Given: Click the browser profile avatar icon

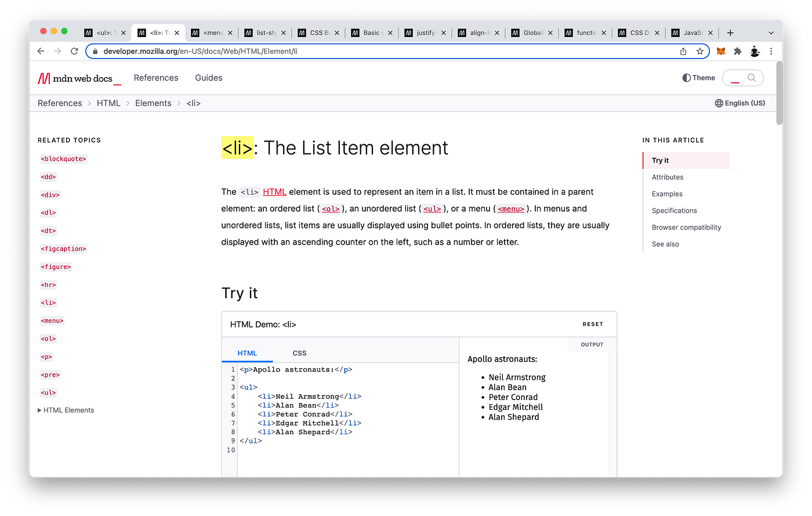Looking at the screenshot, I should click(x=755, y=51).
